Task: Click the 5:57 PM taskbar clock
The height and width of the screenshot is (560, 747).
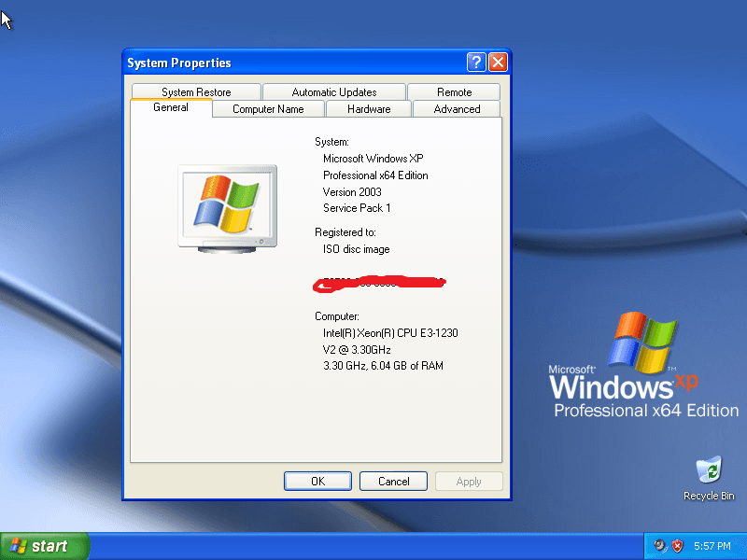Action: tap(712, 546)
